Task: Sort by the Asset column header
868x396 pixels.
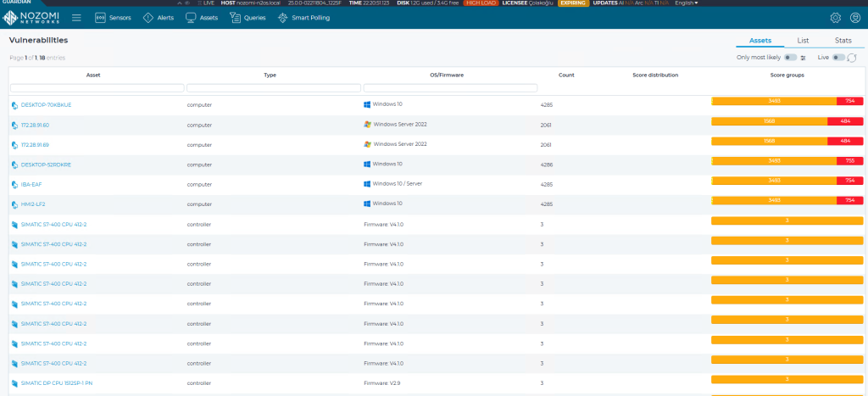Action: pos(93,75)
